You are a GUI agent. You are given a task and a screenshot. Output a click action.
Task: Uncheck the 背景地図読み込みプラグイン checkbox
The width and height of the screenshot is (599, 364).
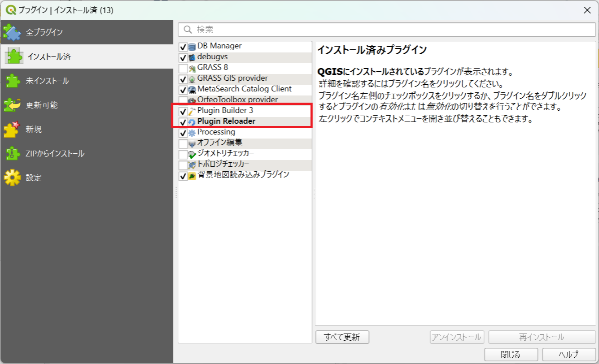click(183, 176)
